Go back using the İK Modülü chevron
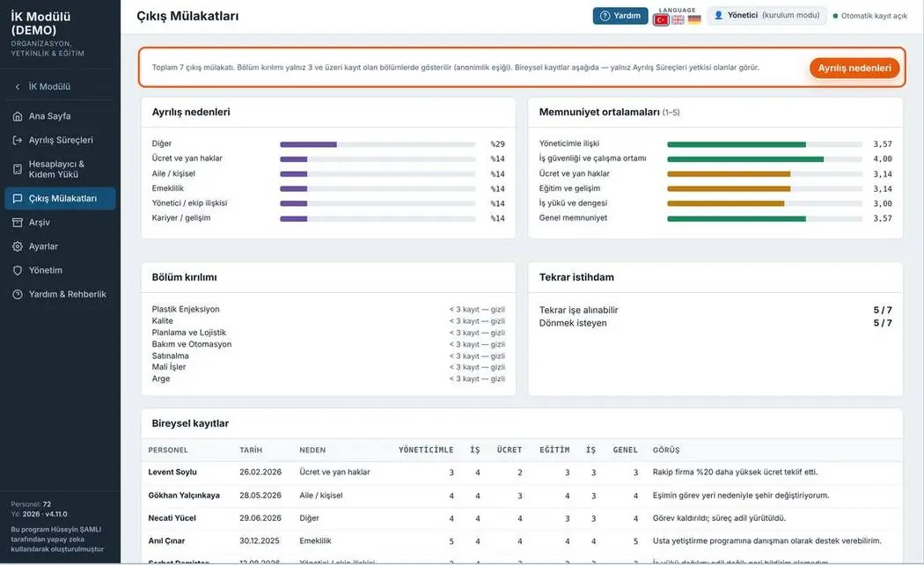Image resolution: width=924 pixels, height=565 pixels. coord(17,86)
